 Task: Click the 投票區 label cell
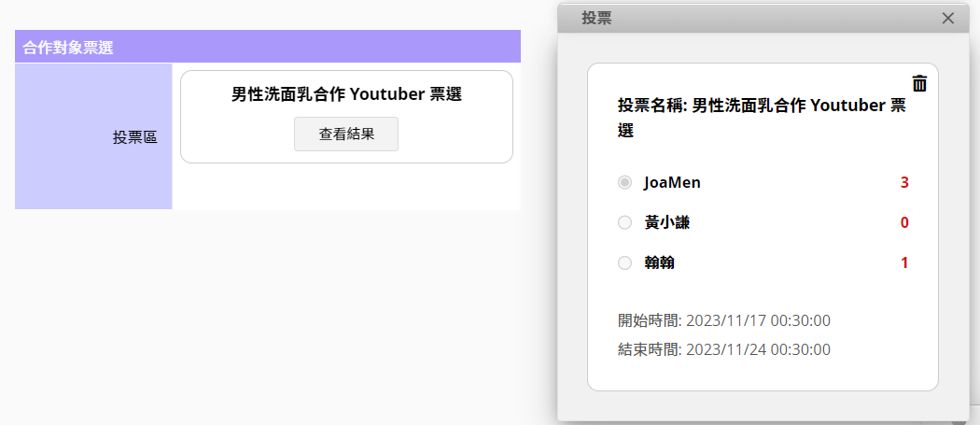point(134,137)
